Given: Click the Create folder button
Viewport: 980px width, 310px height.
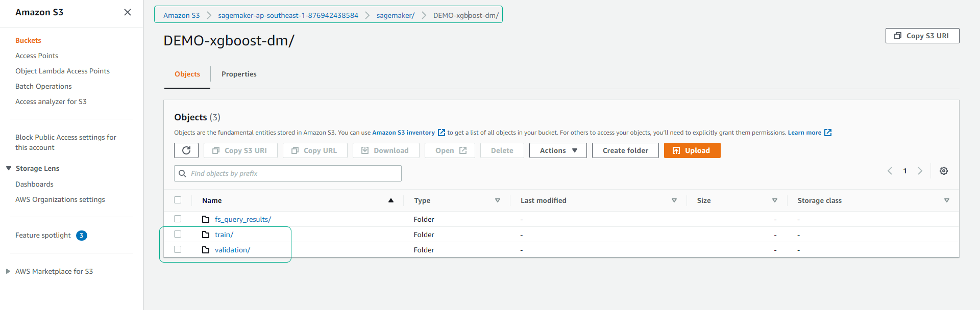Looking at the screenshot, I should click(625, 150).
